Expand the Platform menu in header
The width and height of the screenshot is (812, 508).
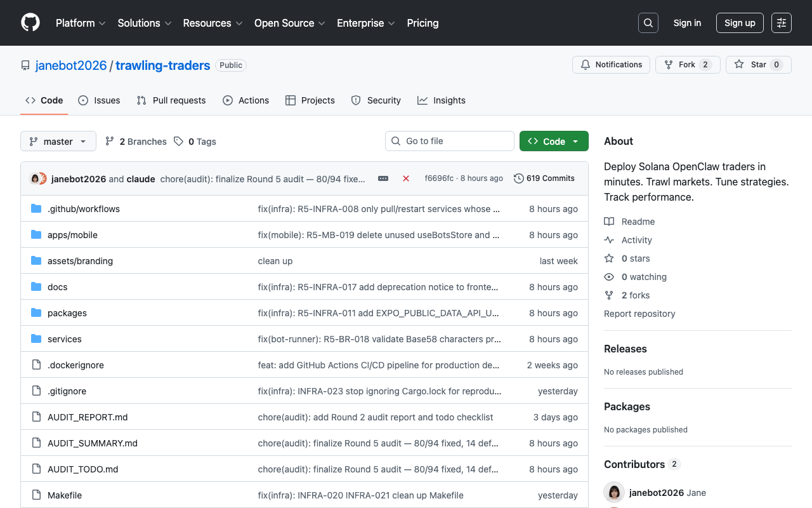[x=81, y=23]
